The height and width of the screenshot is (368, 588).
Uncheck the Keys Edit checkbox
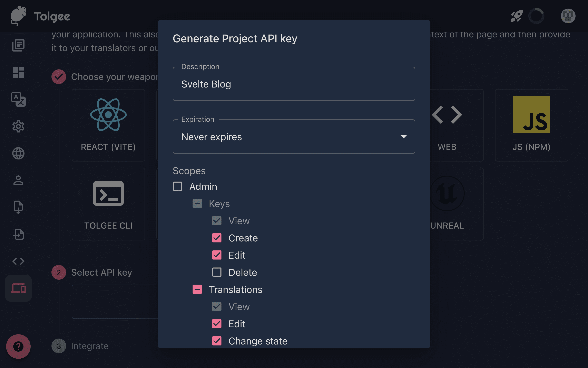(x=217, y=255)
